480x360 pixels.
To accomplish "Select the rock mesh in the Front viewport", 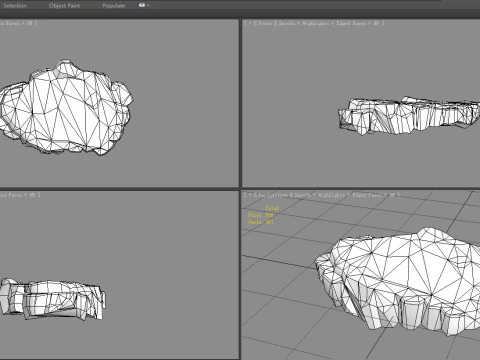I will click(x=409, y=116).
